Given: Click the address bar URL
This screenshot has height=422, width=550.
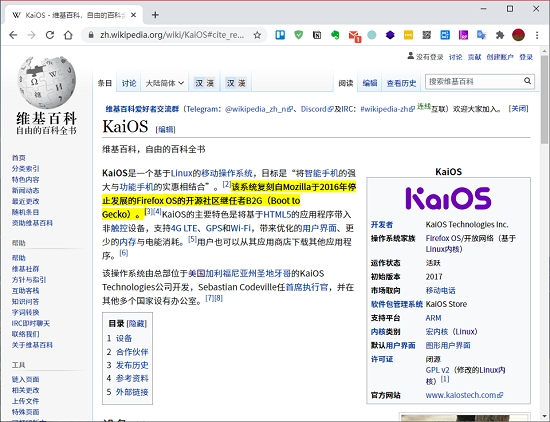Looking at the screenshot, I should coord(172,35).
